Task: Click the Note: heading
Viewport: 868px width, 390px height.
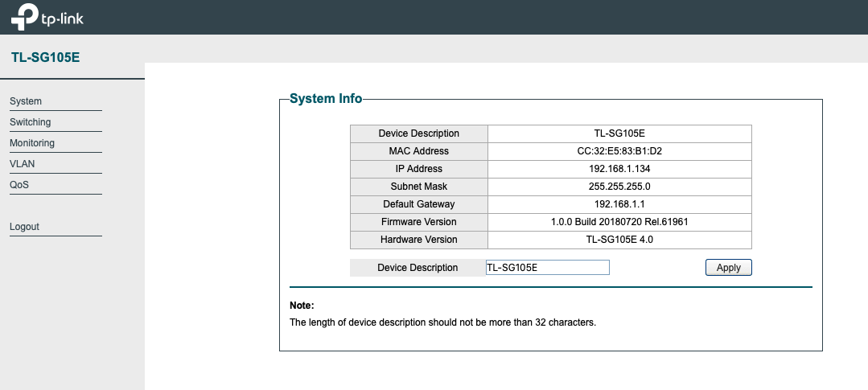Action: pos(302,306)
